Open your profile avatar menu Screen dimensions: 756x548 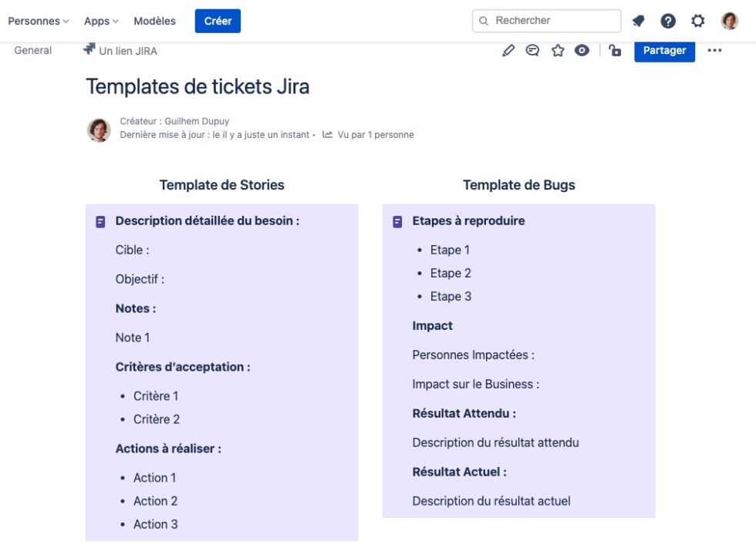tap(728, 21)
